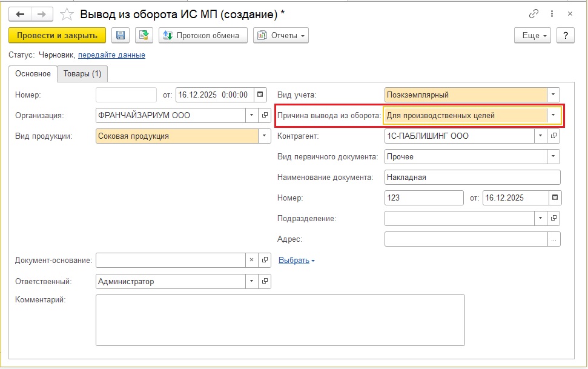Click into the Комментарий text area
This screenshot has height=369, width=588.
point(280,320)
